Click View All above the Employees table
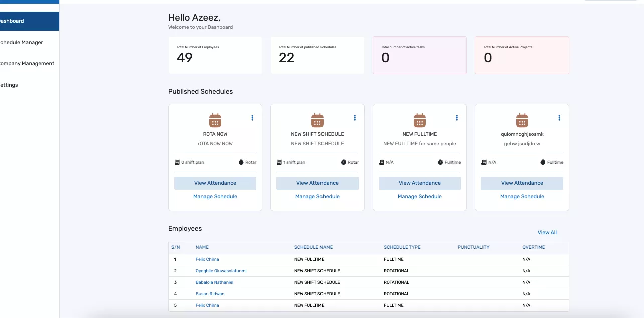The width and height of the screenshot is (644, 318). tap(547, 232)
